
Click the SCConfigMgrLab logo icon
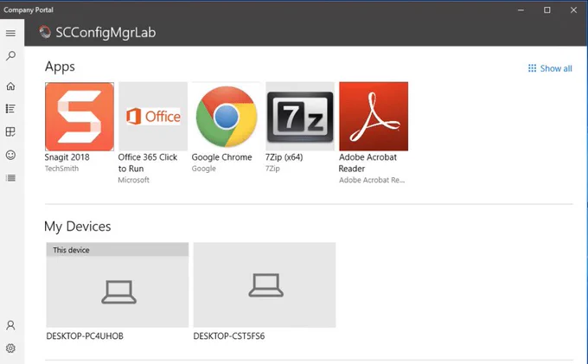45,32
